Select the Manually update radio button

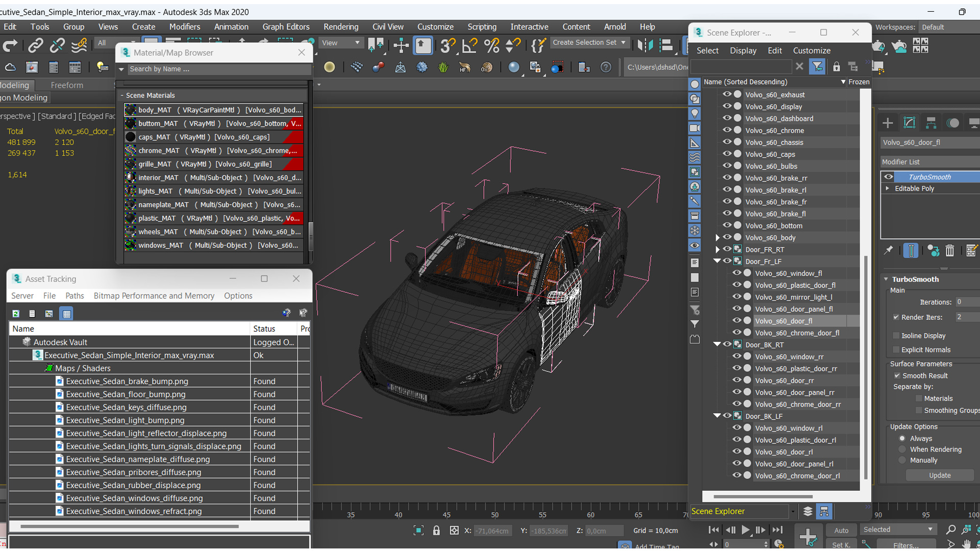902,460
